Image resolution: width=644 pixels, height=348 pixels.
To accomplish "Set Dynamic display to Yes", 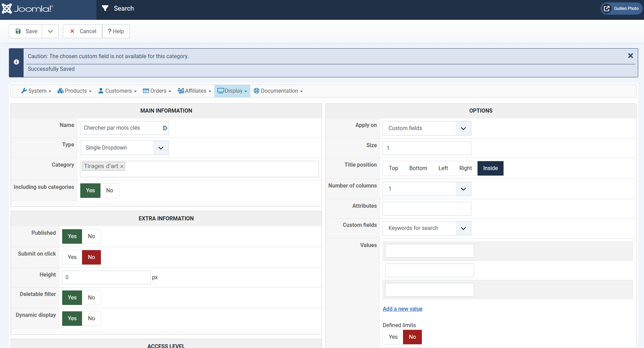I will click(x=72, y=319).
